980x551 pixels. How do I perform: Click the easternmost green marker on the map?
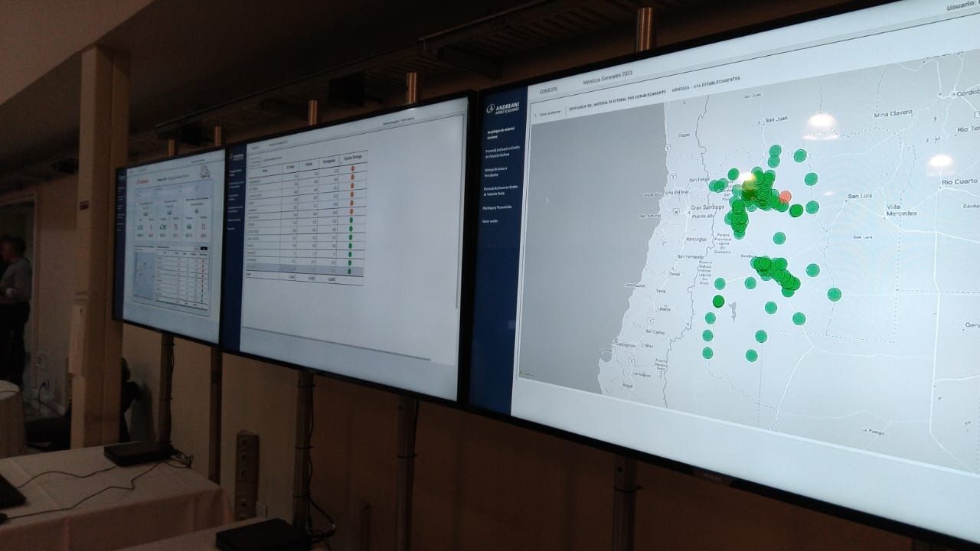coord(835,294)
